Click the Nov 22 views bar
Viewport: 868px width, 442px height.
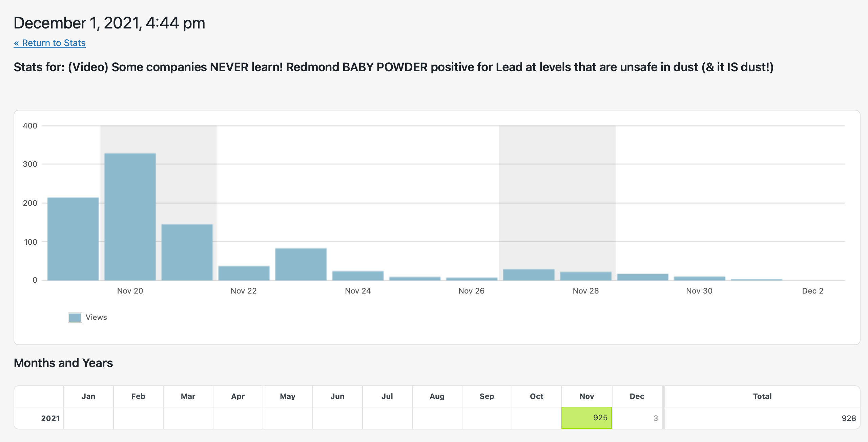[244, 273]
